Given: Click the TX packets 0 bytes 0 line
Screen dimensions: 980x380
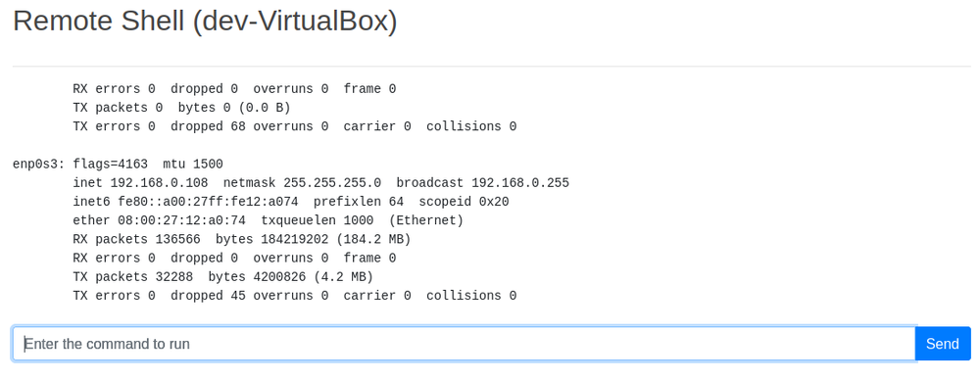Looking at the screenshot, I should coord(182,108).
